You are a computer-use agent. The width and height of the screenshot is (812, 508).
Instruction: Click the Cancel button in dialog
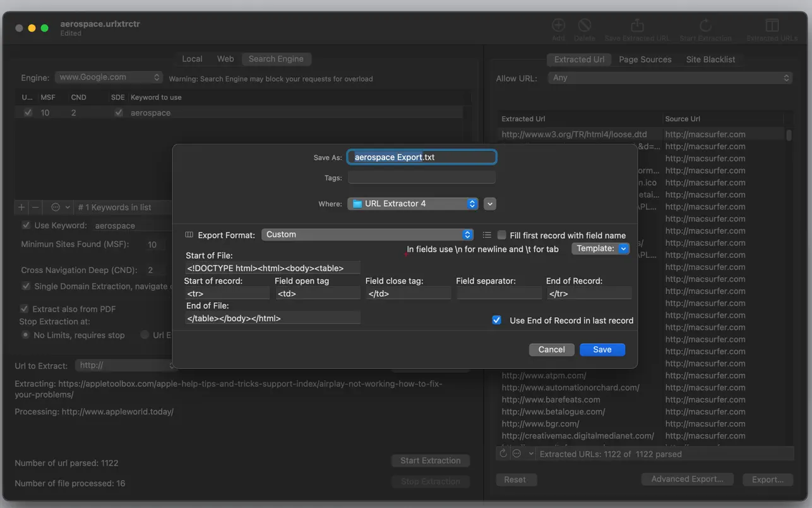551,349
